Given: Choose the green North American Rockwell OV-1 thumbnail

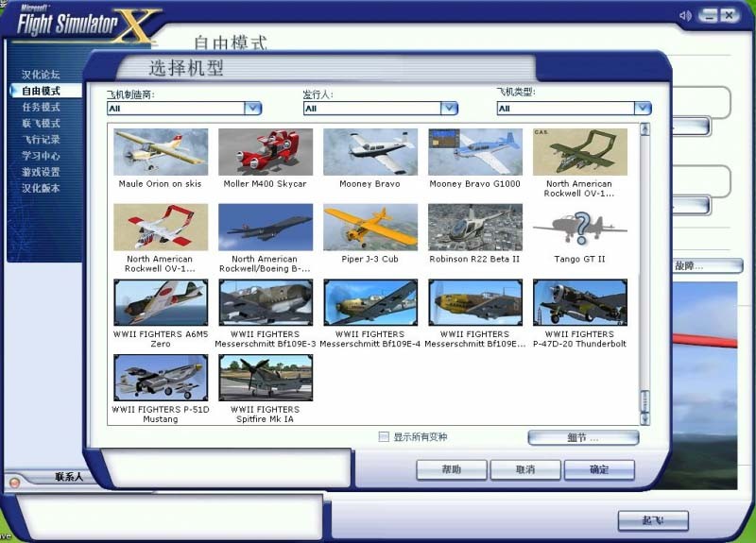Looking at the screenshot, I should tap(580, 152).
